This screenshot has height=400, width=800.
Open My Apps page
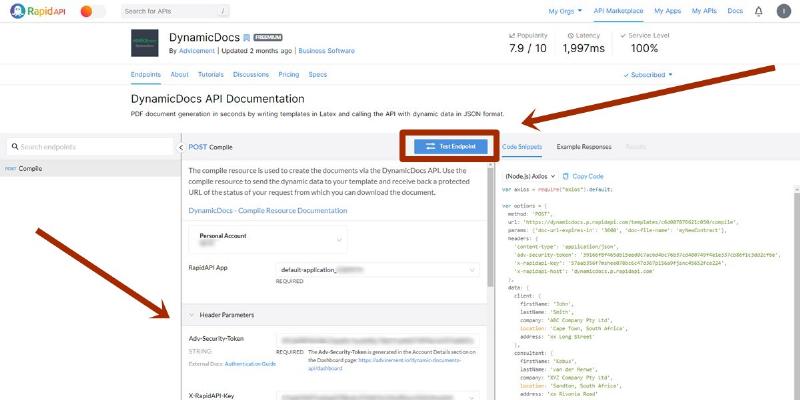coord(667,11)
